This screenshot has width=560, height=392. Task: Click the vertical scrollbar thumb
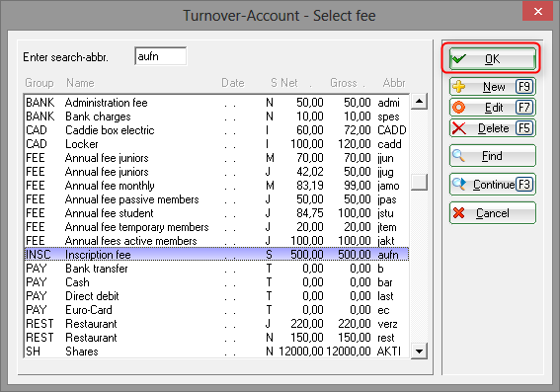[419, 183]
